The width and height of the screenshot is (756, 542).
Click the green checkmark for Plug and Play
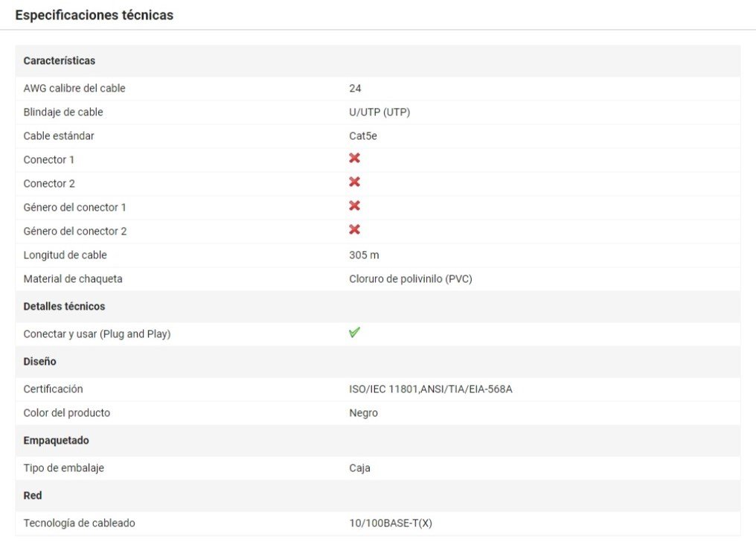355,333
